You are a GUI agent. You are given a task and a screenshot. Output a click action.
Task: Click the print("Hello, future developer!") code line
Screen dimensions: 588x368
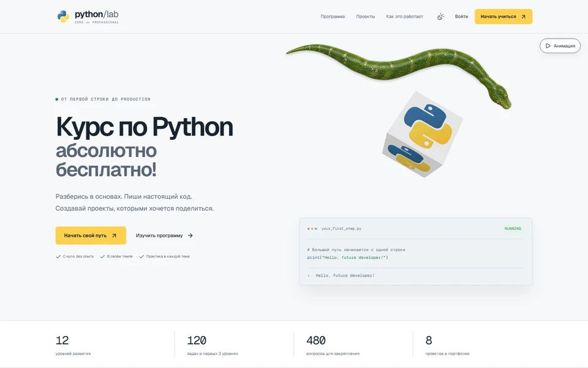click(x=348, y=258)
